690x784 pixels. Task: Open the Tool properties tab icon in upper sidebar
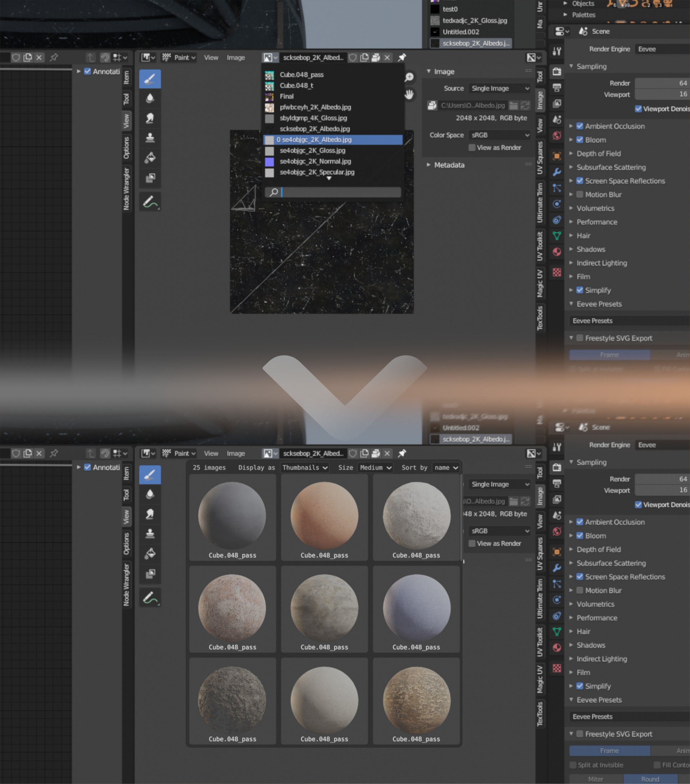[x=557, y=51]
